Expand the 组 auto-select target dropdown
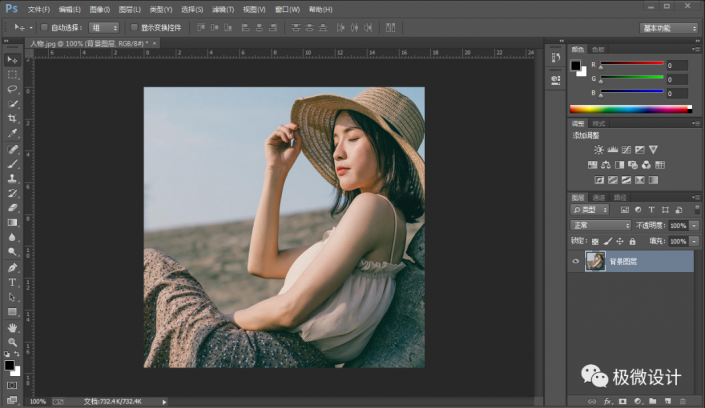The image size is (705, 408). 103,28
